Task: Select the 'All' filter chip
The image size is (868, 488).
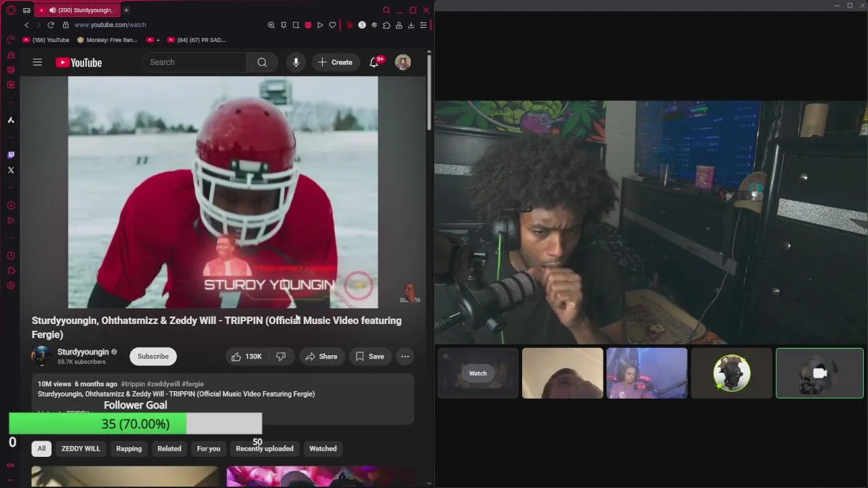Action: pyautogui.click(x=41, y=449)
